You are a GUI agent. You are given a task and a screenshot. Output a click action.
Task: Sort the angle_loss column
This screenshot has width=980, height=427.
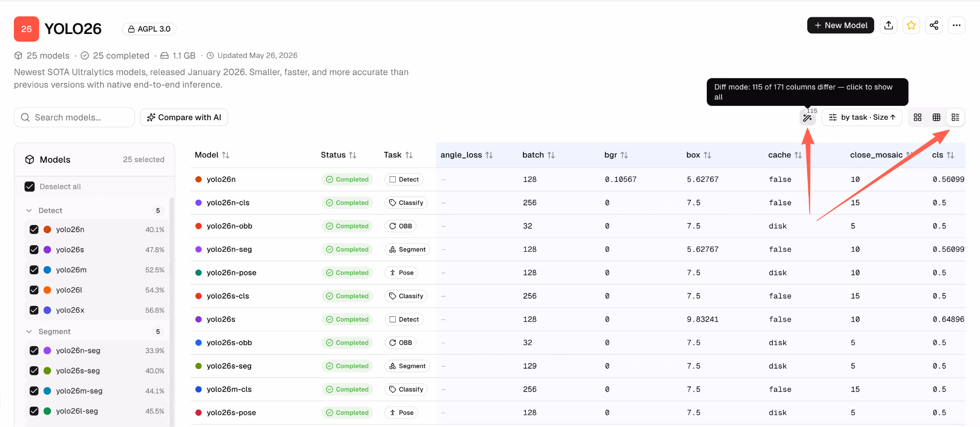(489, 155)
